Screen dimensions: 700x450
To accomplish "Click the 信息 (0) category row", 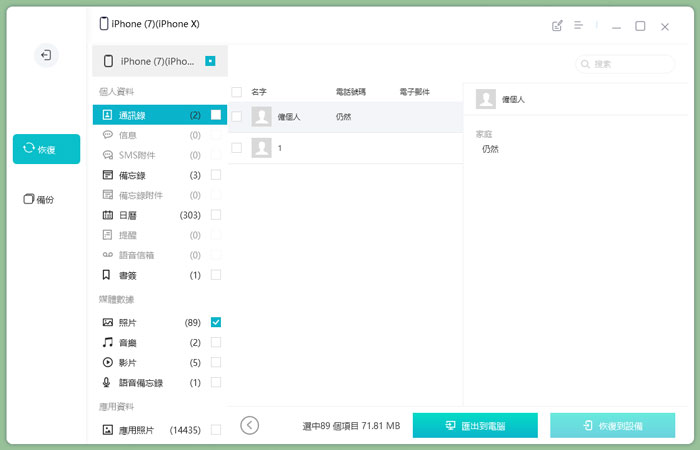I will point(160,135).
